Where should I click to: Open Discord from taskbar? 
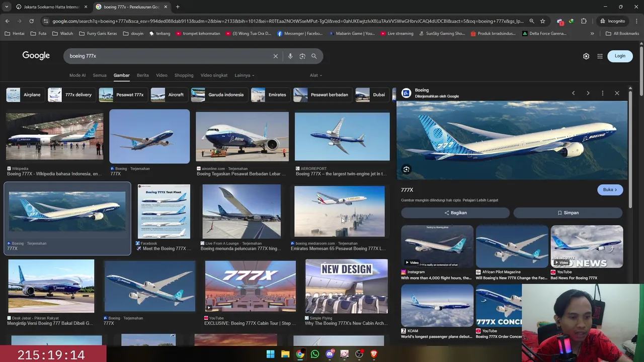(x=330, y=354)
